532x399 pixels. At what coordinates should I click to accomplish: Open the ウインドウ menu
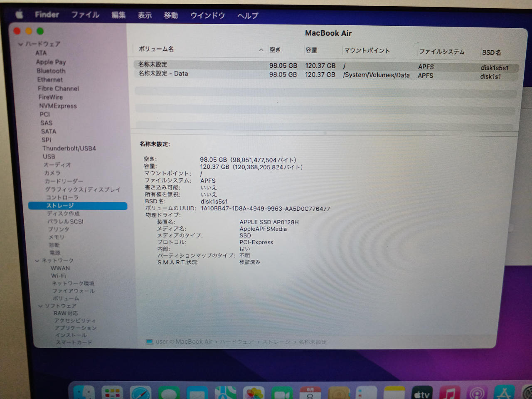point(207,15)
